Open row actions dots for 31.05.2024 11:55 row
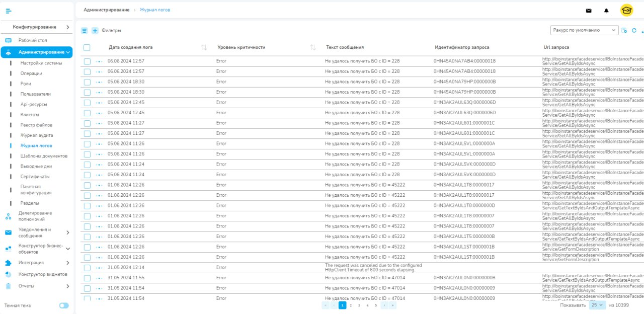 pos(99,278)
